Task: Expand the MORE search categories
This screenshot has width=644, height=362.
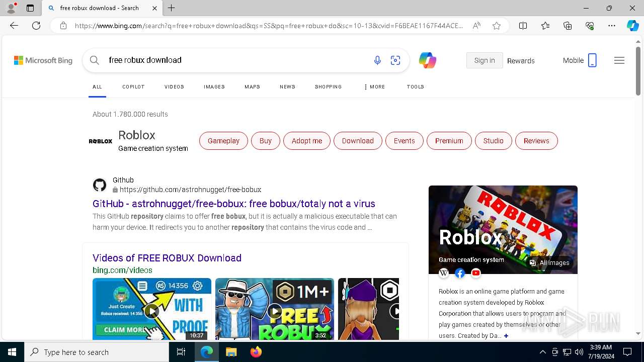Action: [374, 87]
